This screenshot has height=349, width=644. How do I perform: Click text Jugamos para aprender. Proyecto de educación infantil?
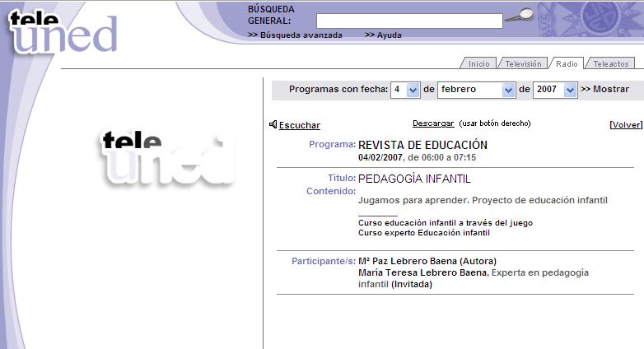pos(483,200)
